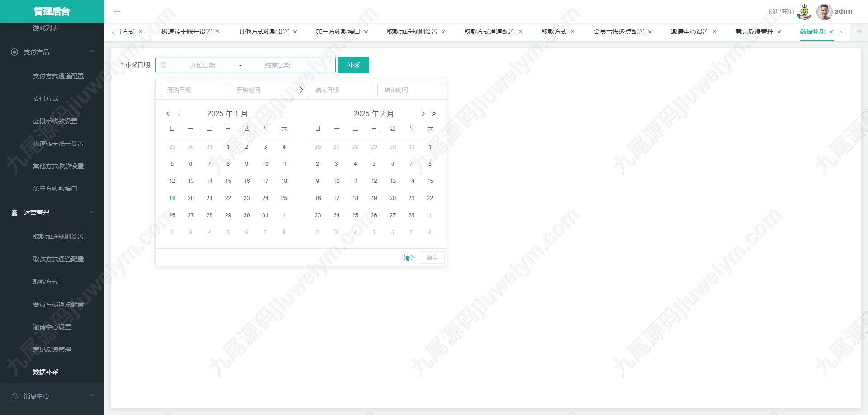Viewport: 868px width, 415px height.
Task: Collapse the 运营管理 sidebar section
Action: click(x=92, y=212)
